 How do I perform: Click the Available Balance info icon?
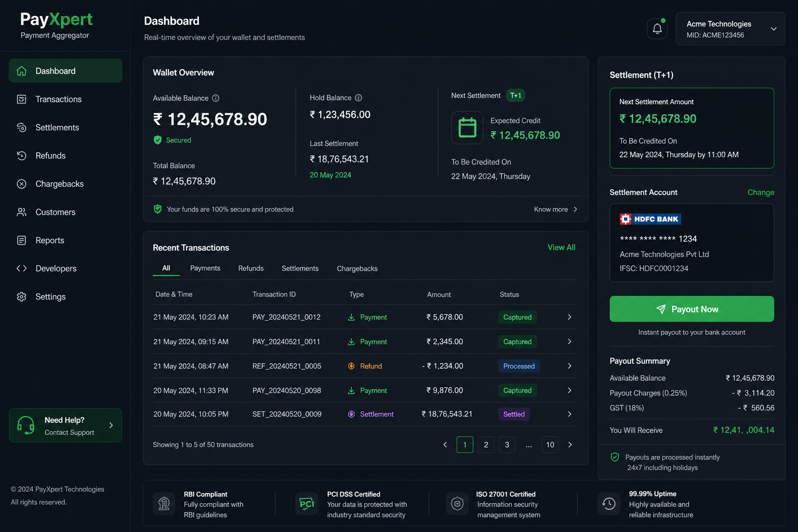pyautogui.click(x=216, y=98)
